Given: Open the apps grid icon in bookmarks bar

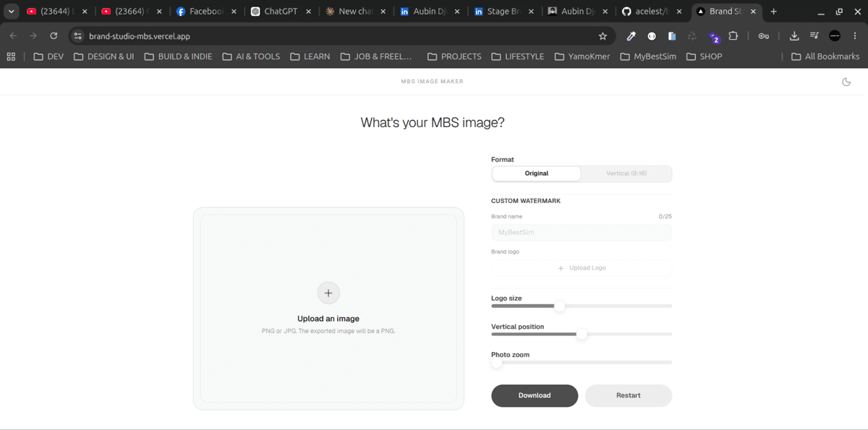Looking at the screenshot, I should coord(11,56).
